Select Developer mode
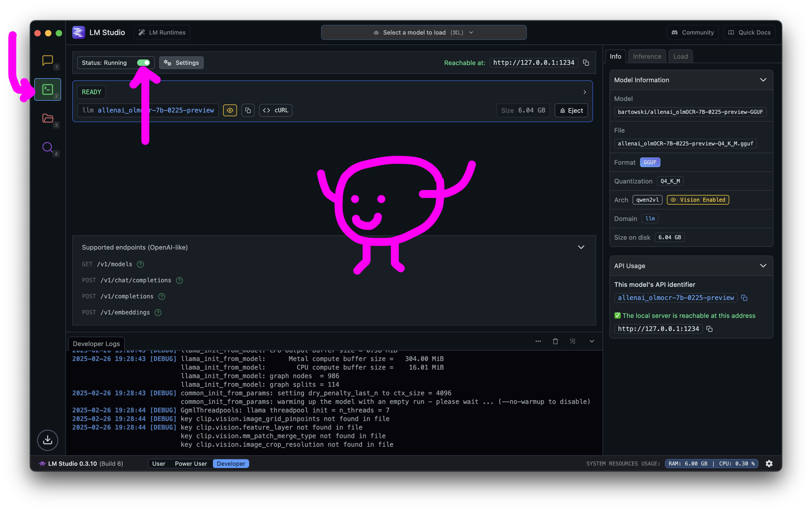Viewport: 812px width, 511px height. pyautogui.click(x=231, y=463)
